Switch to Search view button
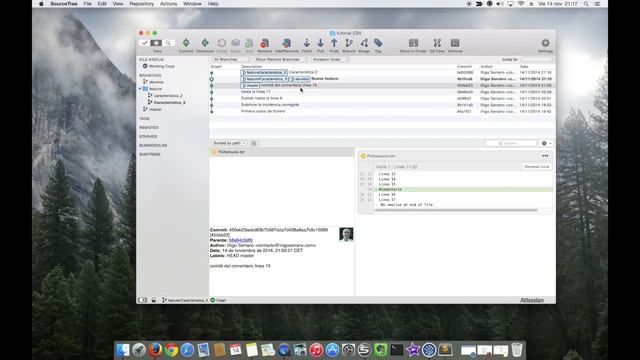Screen dimensions: 640x360 point(168,43)
